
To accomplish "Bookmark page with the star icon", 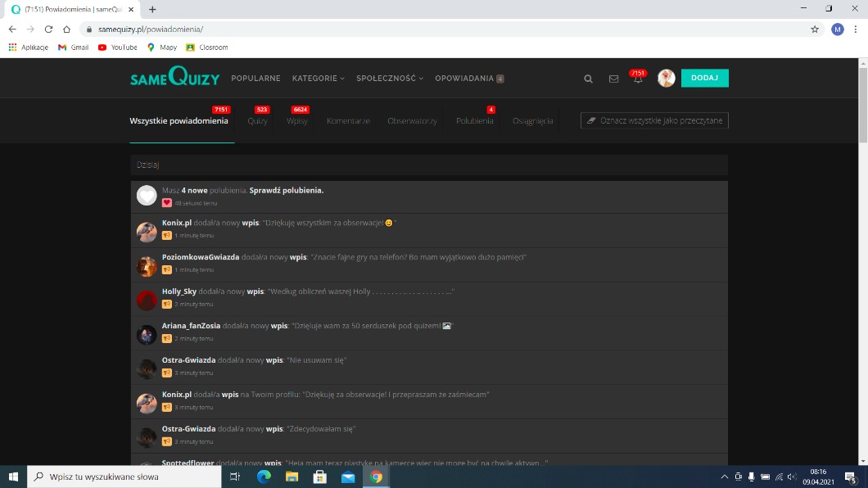I will [815, 29].
